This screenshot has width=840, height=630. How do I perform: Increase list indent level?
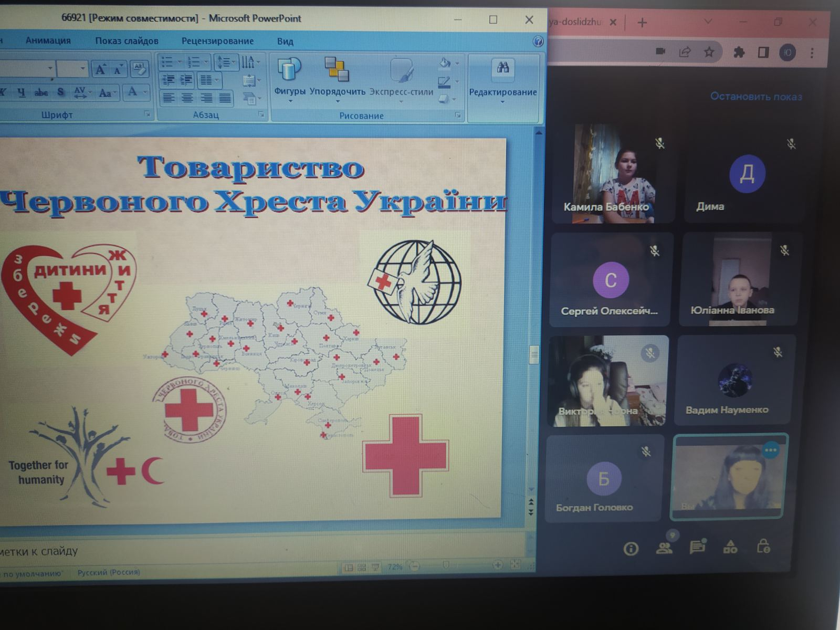pos(186,80)
